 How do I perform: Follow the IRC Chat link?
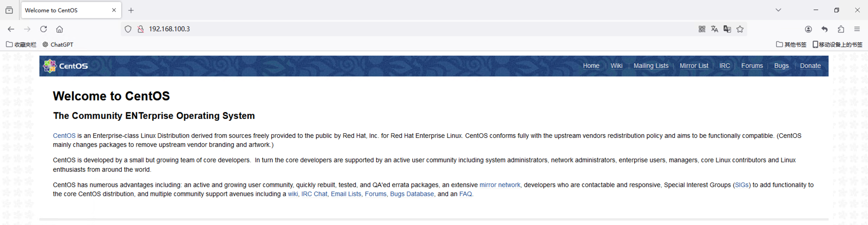(x=314, y=194)
